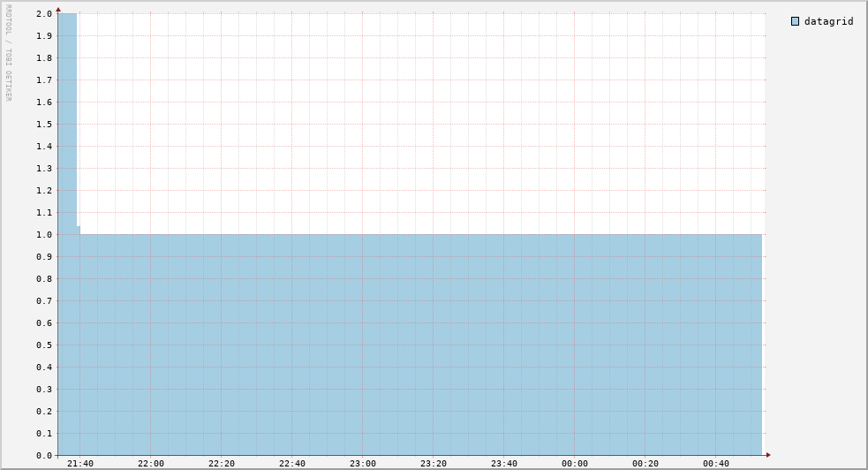Click the 1.5 value on y-axis
868x470 pixels.
(x=44, y=124)
